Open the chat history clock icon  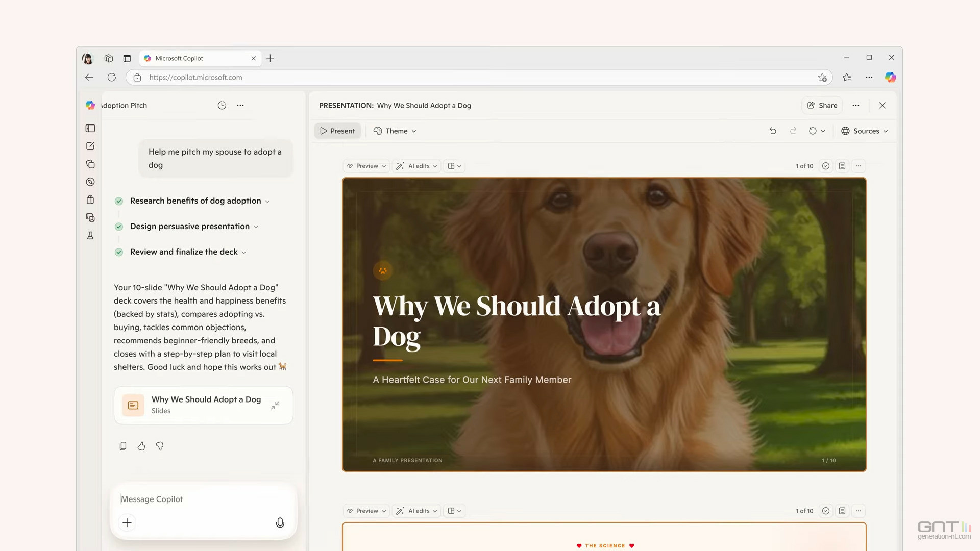222,105
